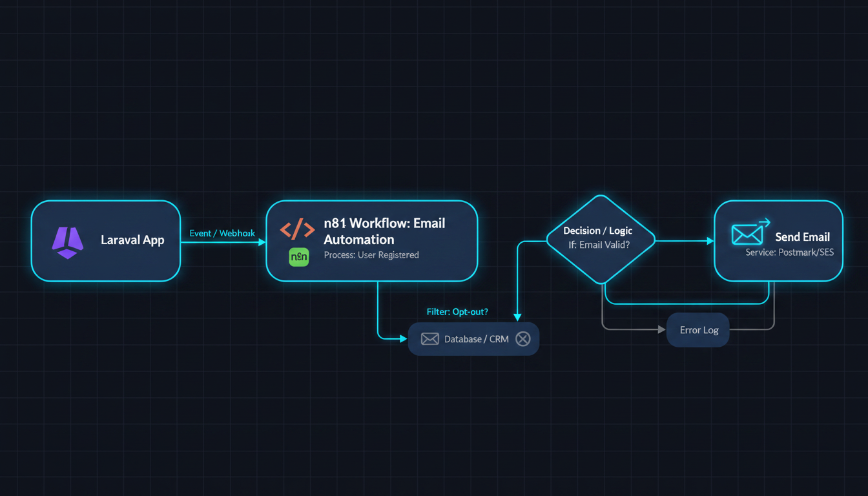
Task: Click the arrowhead entering the Send Email node
Action: click(x=710, y=241)
